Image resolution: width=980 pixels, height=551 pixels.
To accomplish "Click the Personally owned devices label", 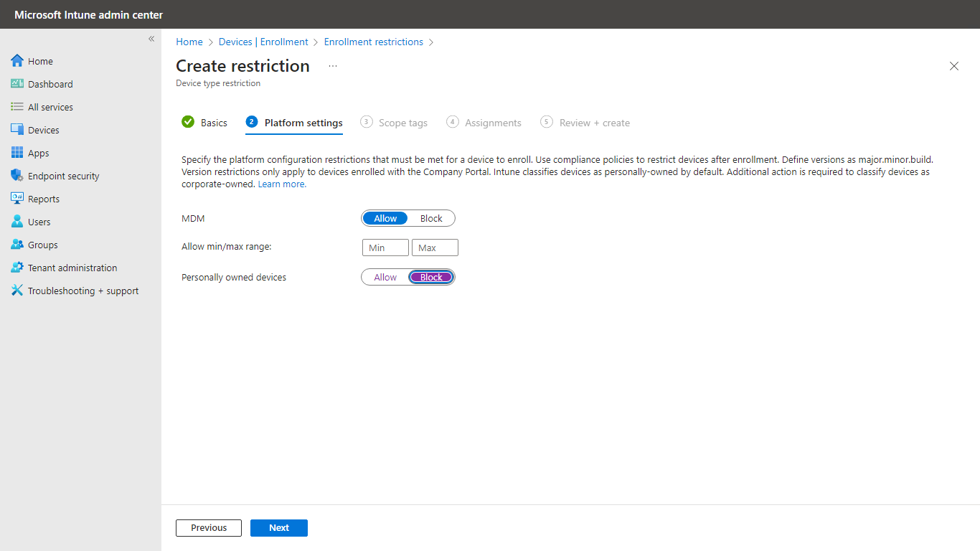I will pos(234,278).
